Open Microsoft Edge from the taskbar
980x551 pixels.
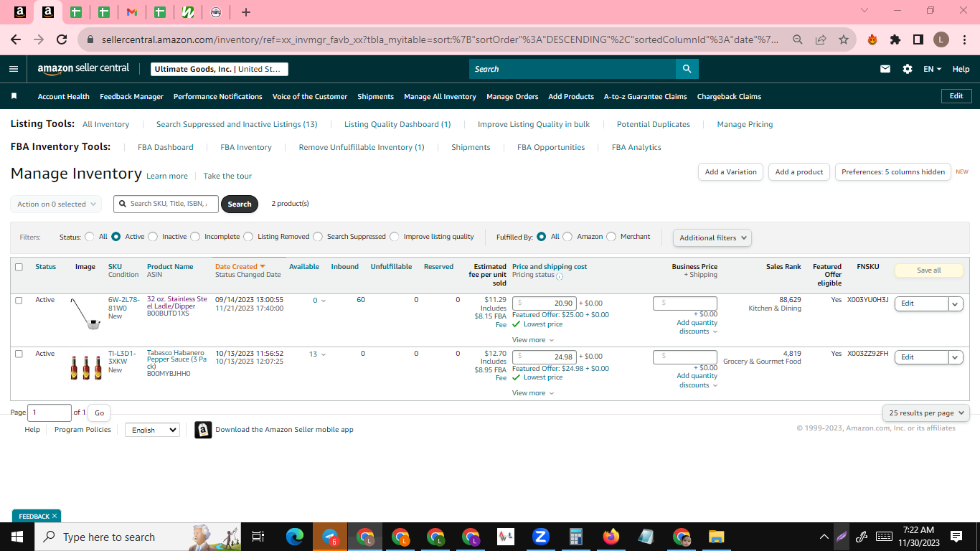point(295,537)
